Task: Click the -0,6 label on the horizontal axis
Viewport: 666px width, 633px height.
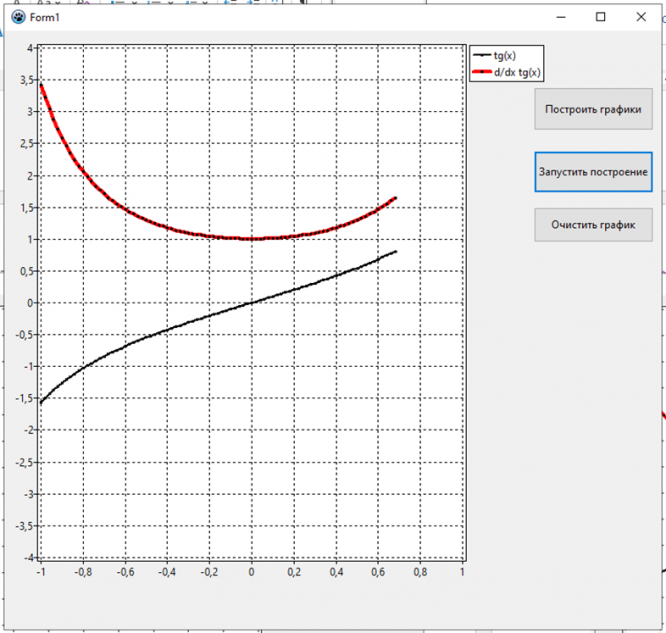Action: (123, 573)
